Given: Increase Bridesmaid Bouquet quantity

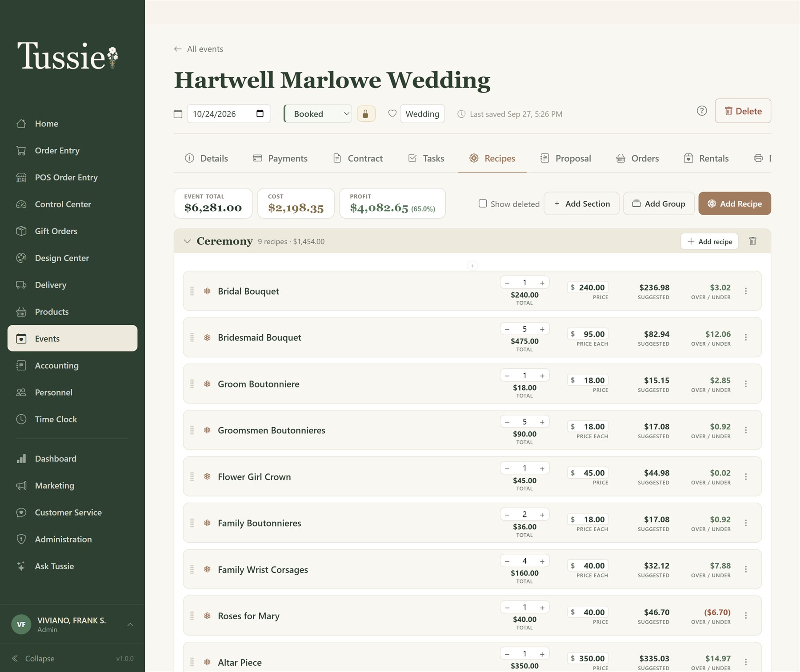Looking at the screenshot, I should point(542,329).
